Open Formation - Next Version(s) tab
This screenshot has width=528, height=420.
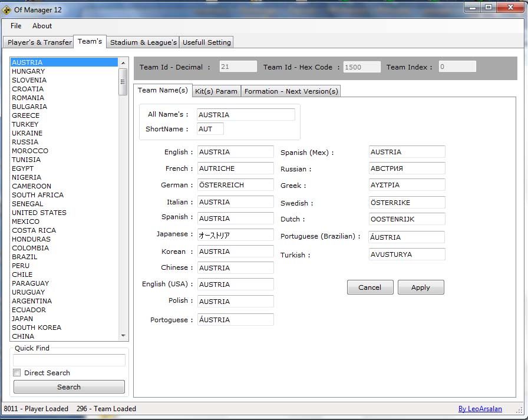pyautogui.click(x=291, y=91)
